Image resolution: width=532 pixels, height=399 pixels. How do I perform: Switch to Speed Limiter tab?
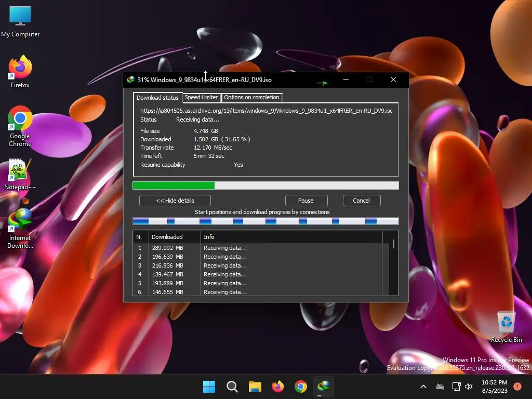click(x=201, y=97)
